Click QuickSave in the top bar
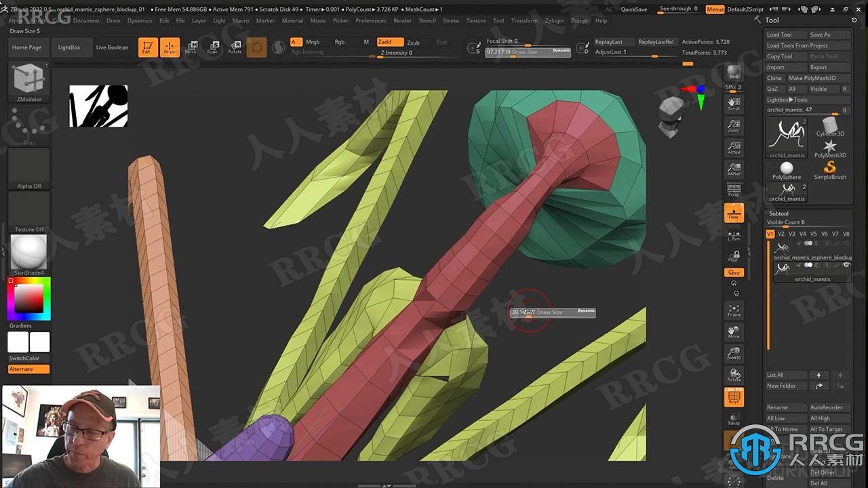This screenshot has width=868, height=488. point(634,9)
